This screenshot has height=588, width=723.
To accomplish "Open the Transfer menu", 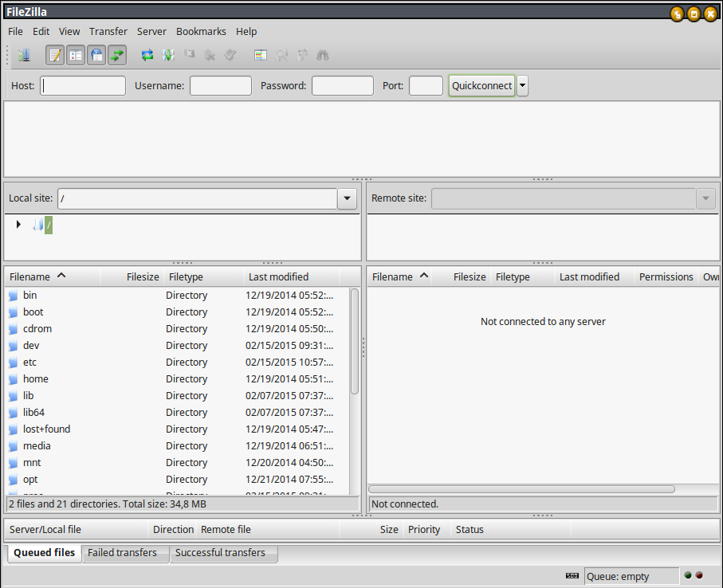I will click(x=108, y=31).
